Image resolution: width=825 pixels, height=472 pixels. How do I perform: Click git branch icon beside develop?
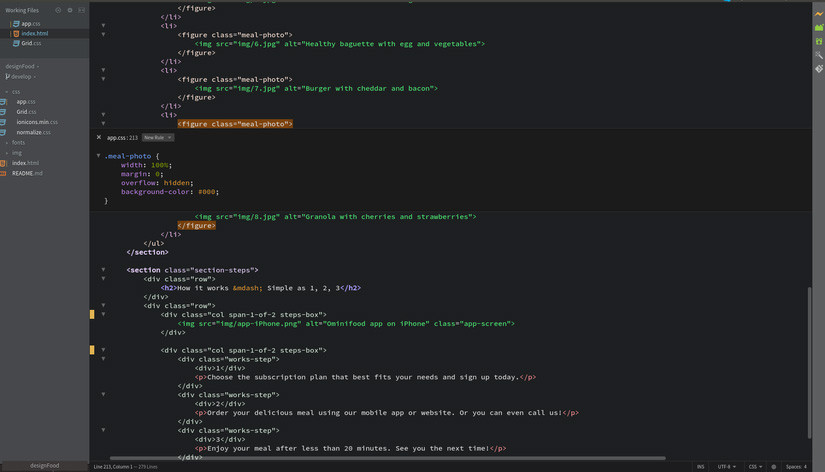coord(7,76)
